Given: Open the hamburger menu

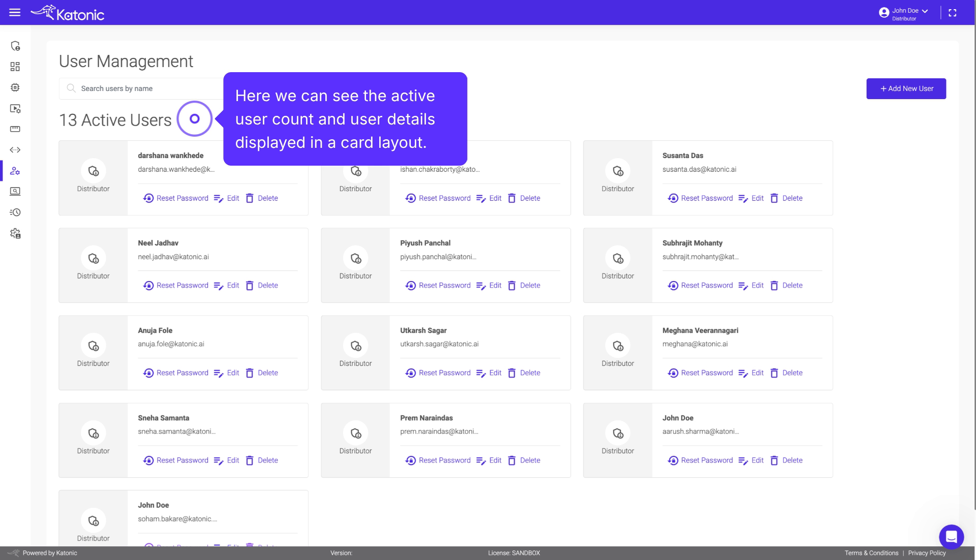Looking at the screenshot, I should [15, 12].
